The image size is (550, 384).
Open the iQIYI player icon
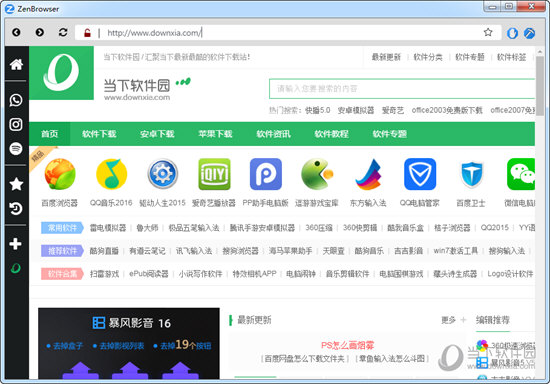coord(214,174)
